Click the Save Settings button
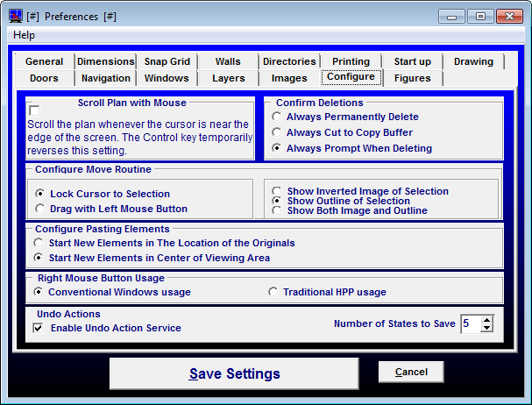 [x=234, y=373]
